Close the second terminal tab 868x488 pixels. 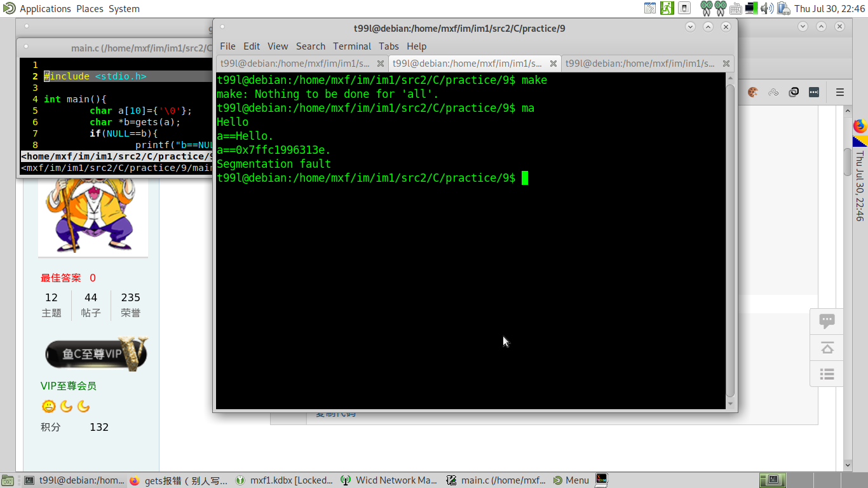553,64
